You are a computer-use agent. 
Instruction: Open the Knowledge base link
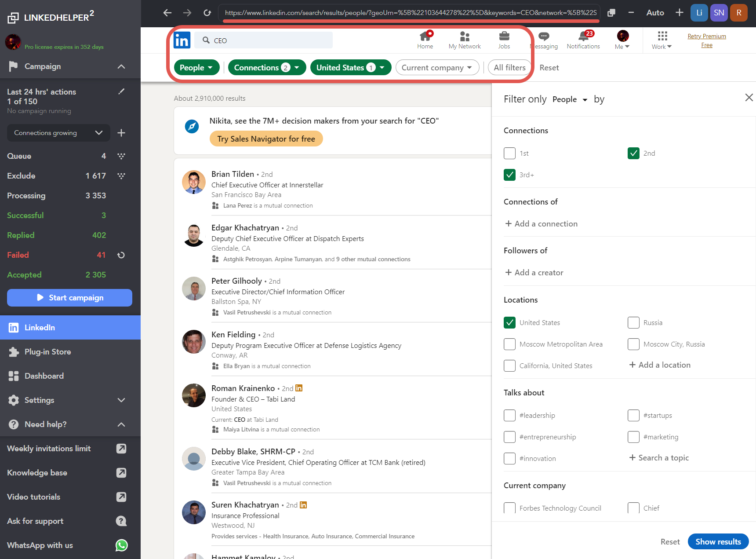(x=37, y=472)
